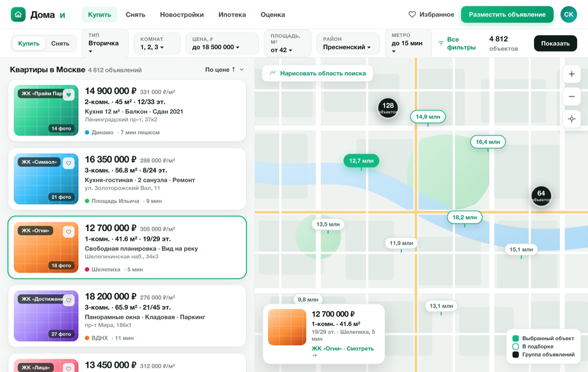588x372 pixels.
Task: Expand the Площадь от 42 dropdown
Action: click(288, 43)
